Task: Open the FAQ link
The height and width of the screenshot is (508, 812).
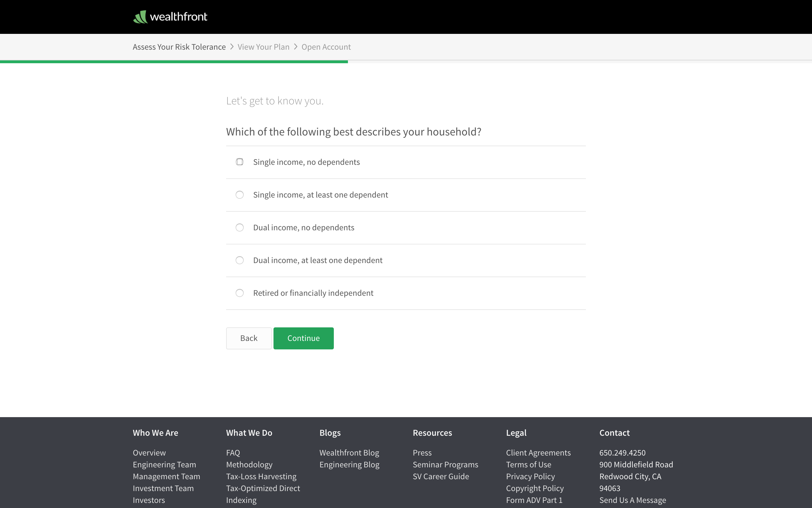Action: [233, 453]
